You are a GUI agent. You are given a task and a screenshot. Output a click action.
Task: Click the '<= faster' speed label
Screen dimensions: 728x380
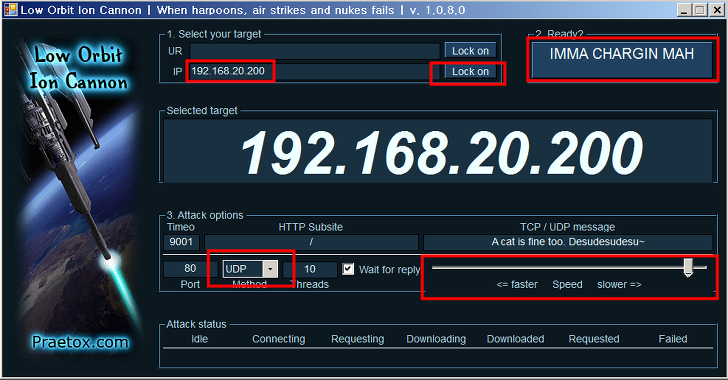click(x=517, y=284)
